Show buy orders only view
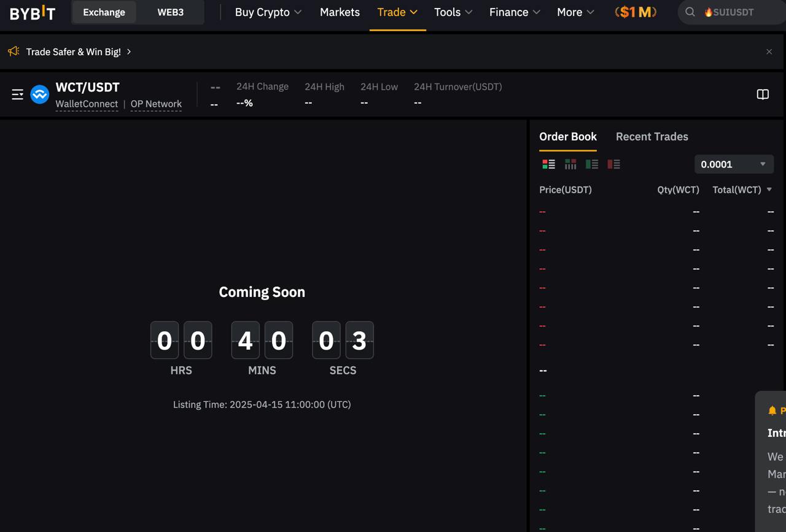 coord(592,164)
